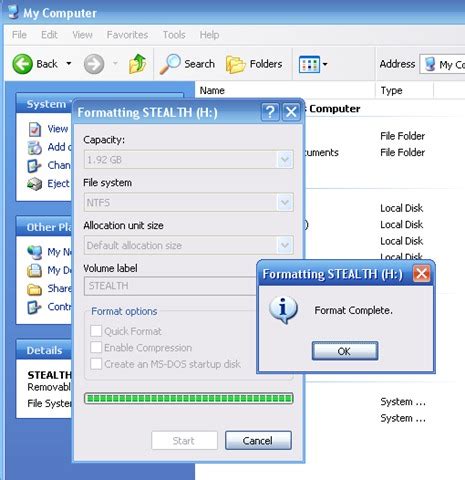465x480 pixels.
Task: Click the View system information icon
Action: pyautogui.click(x=35, y=130)
